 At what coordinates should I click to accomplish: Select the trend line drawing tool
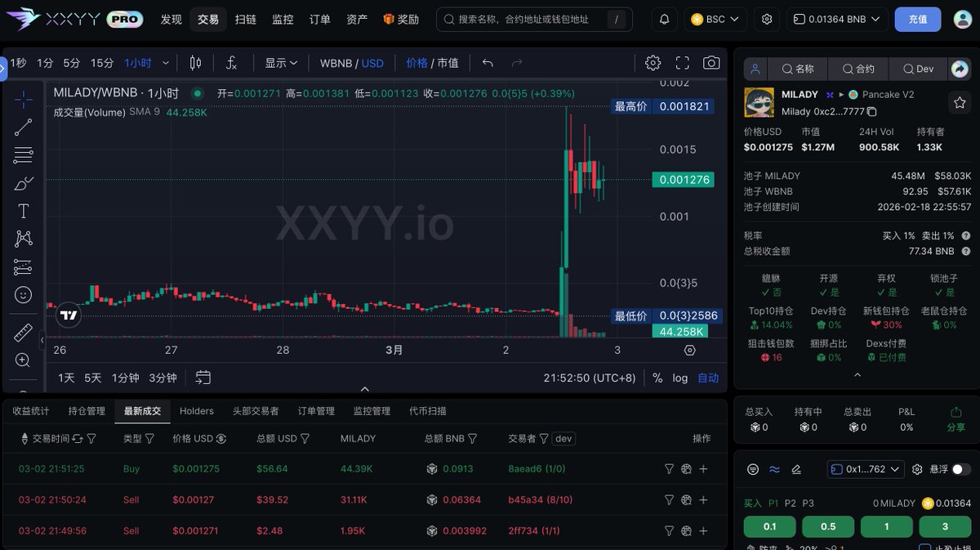pyautogui.click(x=24, y=127)
